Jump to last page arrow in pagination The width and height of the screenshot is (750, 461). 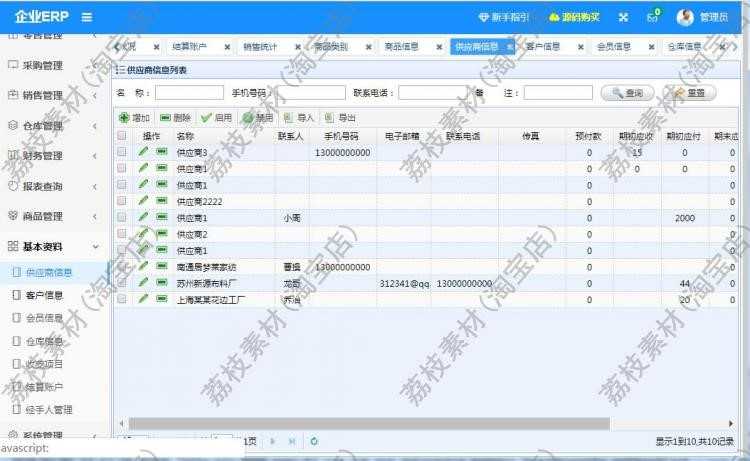tap(292, 441)
